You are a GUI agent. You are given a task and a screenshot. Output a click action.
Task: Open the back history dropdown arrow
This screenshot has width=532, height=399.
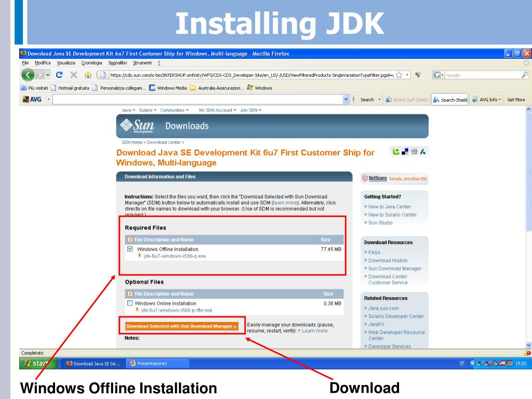[48, 75]
